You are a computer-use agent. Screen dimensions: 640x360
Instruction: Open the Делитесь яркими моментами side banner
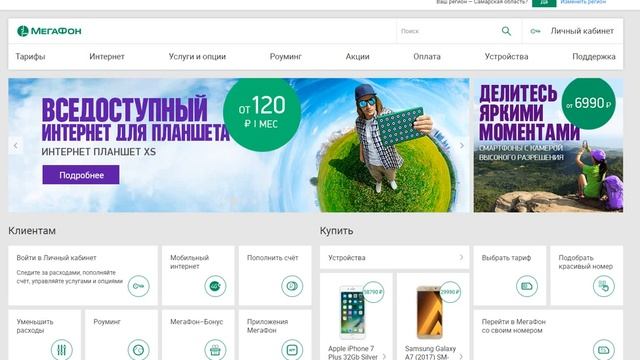(x=548, y=145)
